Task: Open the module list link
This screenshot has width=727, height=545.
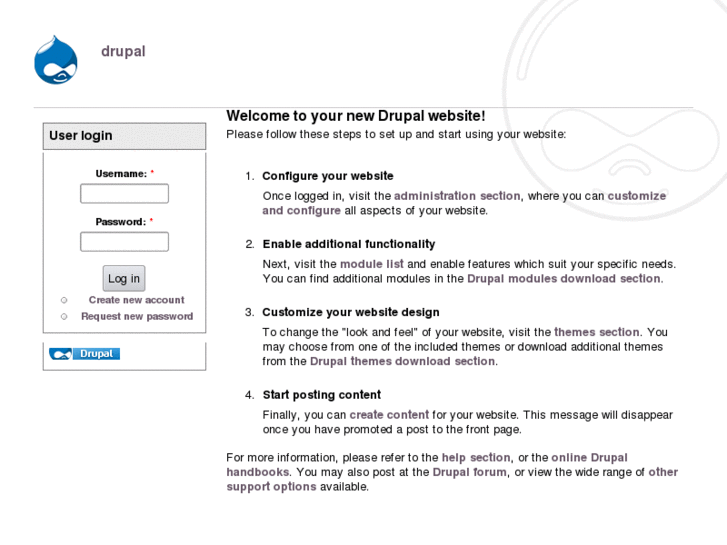Action: click(372, 264)
